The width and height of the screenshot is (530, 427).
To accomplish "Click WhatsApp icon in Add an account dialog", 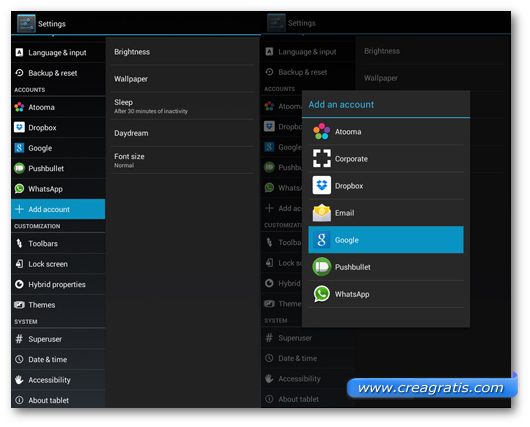I will point(321,294).
